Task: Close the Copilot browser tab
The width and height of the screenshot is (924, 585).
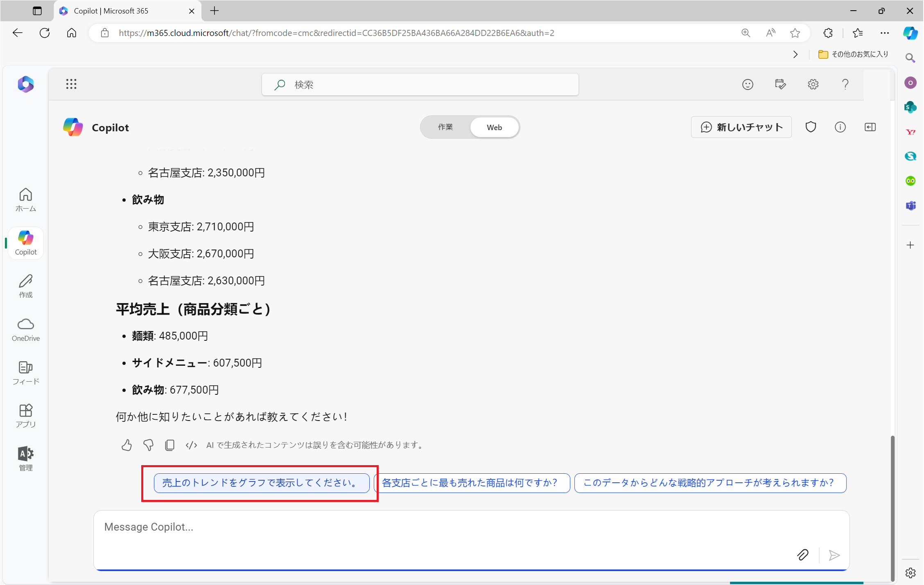Action: coord(191,11)
